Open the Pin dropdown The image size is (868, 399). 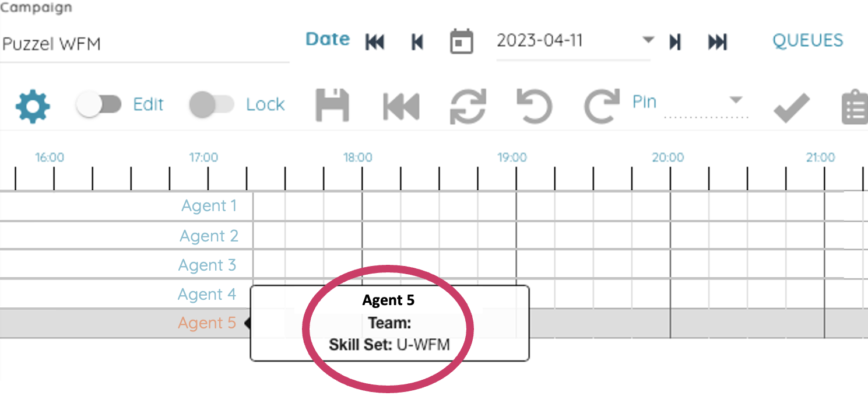736,100
